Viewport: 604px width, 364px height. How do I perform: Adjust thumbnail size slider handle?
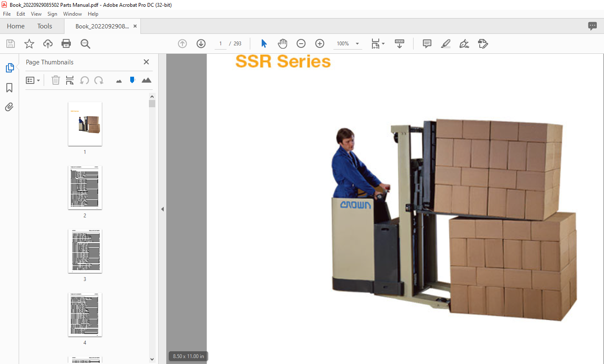[x=132, y=80]
